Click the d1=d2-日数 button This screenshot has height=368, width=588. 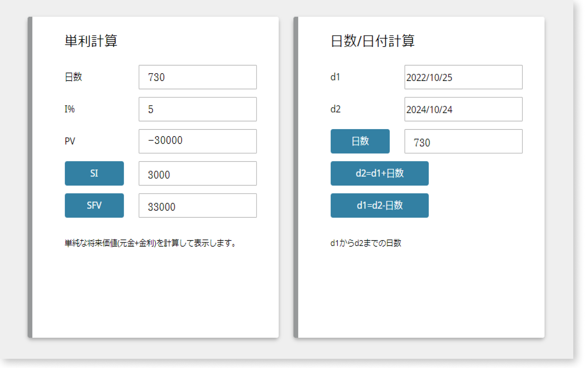tap(379, 205)
